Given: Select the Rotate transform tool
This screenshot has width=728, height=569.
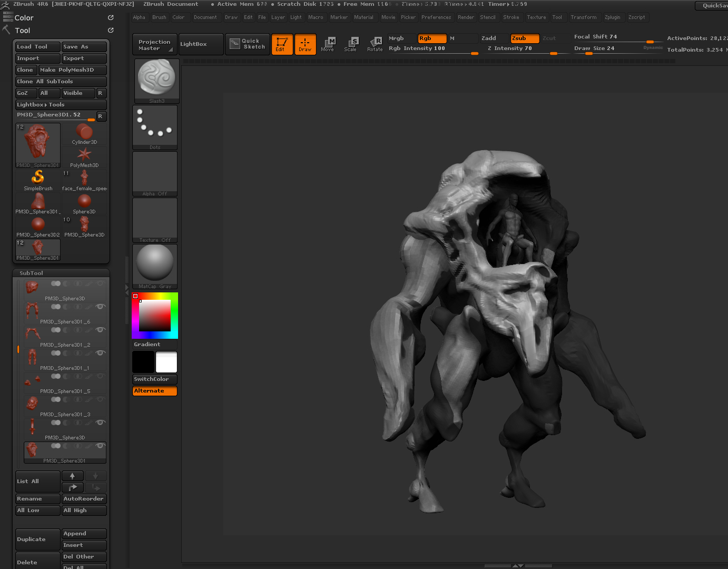Looking at the screenshot, I should [x=375, y=44].
